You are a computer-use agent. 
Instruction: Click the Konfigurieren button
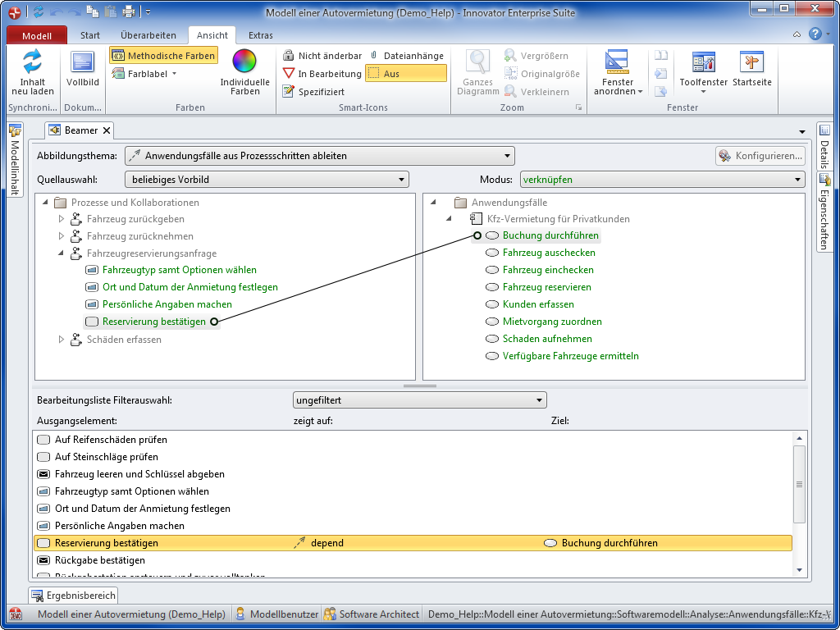point(760,156)
